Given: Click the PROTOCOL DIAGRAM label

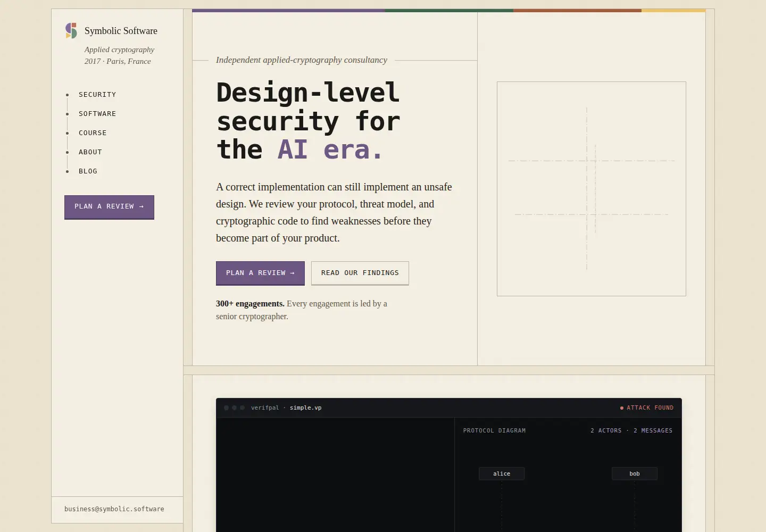Looking at the screenshot, I should click(x=494, y=431).
